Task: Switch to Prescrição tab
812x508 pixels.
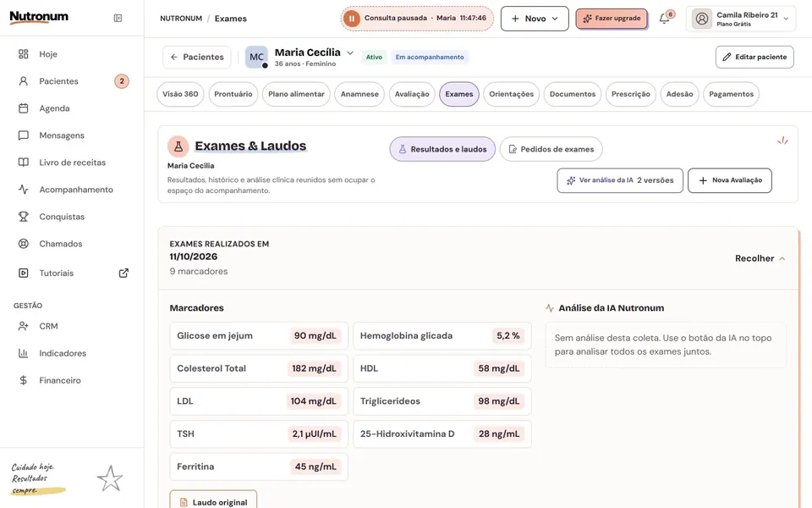Action: tap(630, 94)
